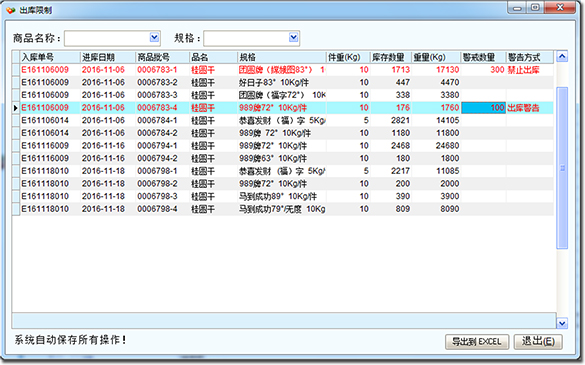Click the vertical scrollbar thumb

coord(562,168)
